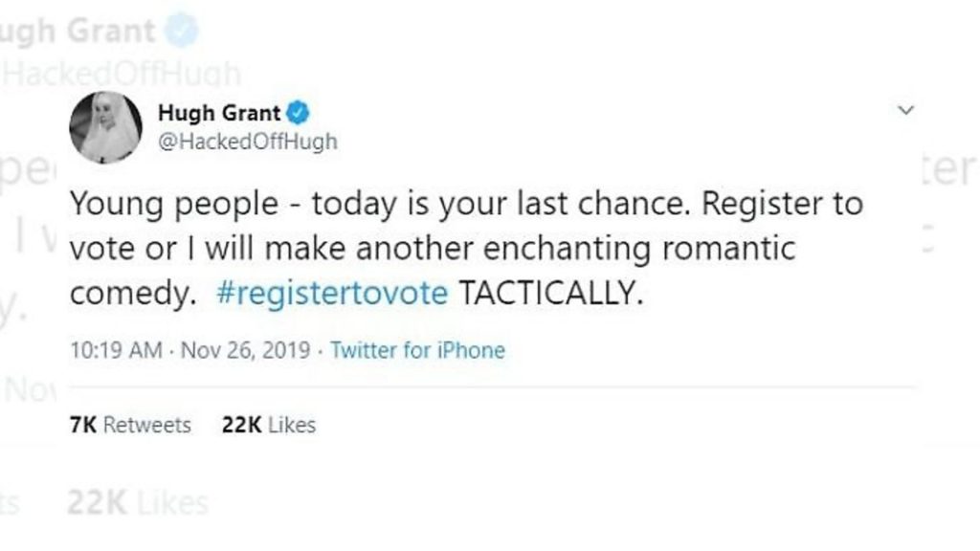
Task: Click the bold 22K like count
Action: tap(241, 425)
